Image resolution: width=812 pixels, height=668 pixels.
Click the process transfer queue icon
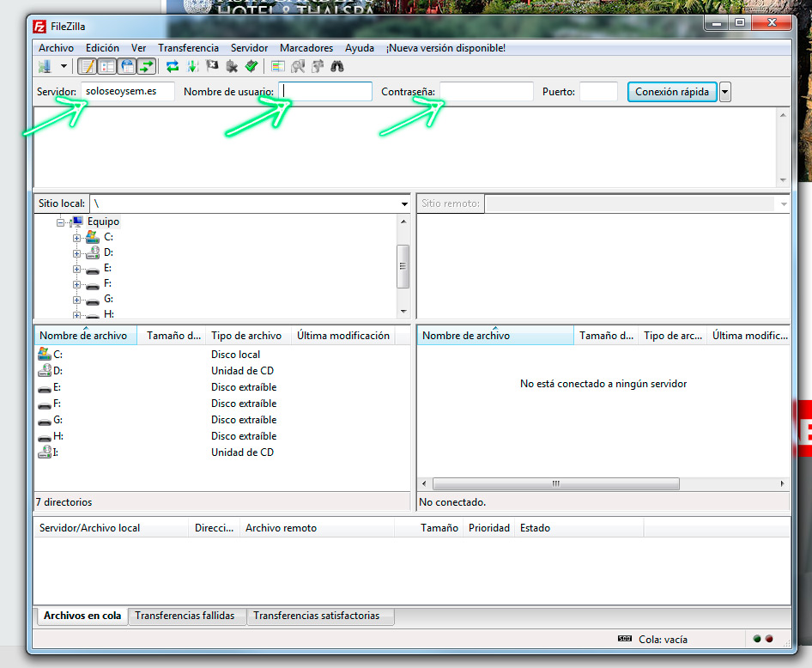(x=192, y=66)
